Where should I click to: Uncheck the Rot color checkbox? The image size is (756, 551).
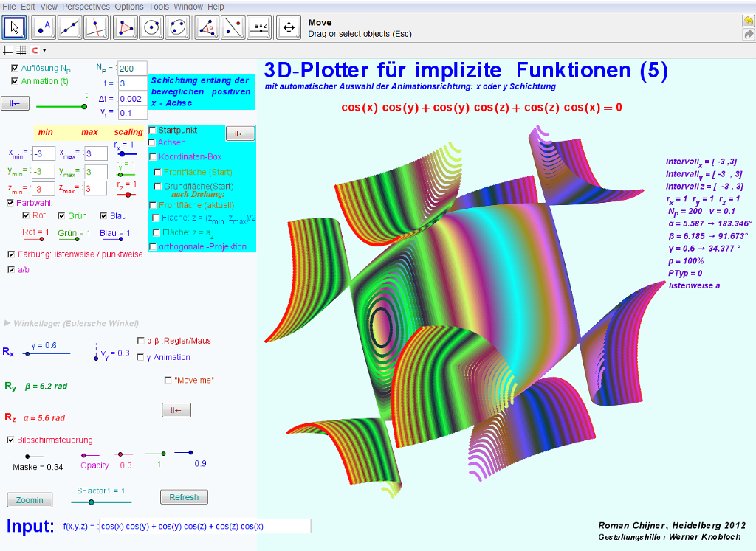point(27,216)
